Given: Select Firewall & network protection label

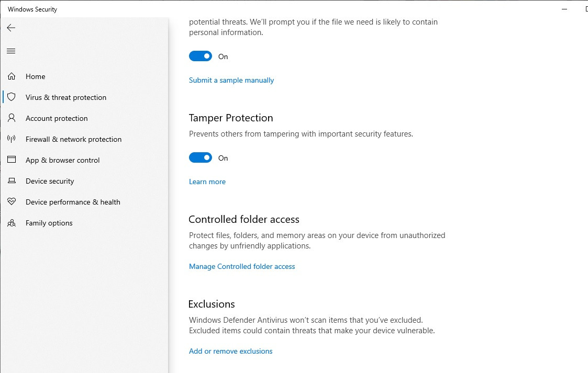Looking at the screenshot, I should point(73,139).
